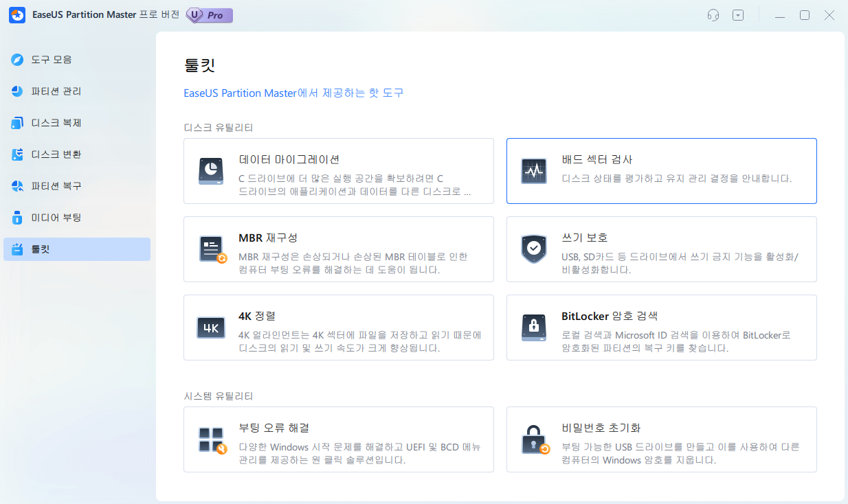Screen dimensions: 848x504
Task: Click the EaseUS app logo in title bar
Action: 17,15
